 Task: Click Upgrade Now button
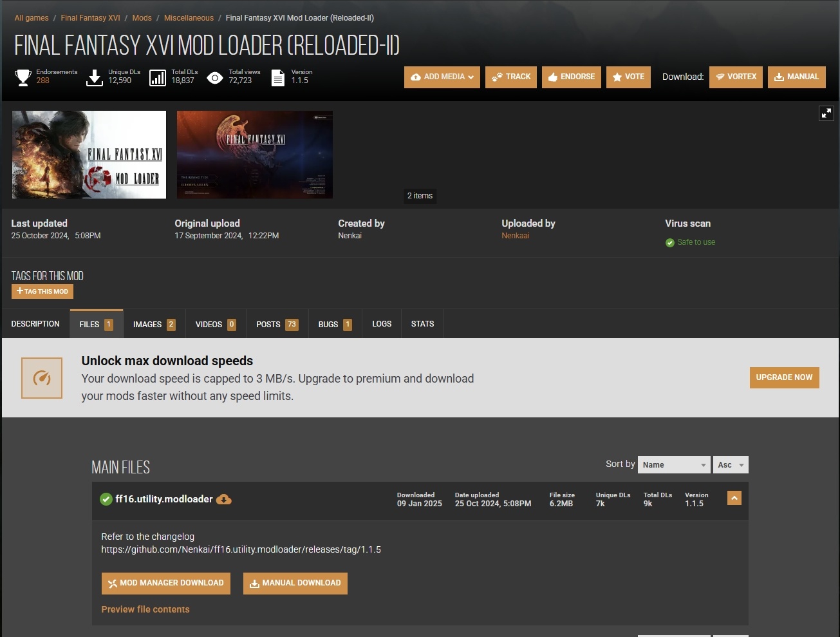pos(784,377)
